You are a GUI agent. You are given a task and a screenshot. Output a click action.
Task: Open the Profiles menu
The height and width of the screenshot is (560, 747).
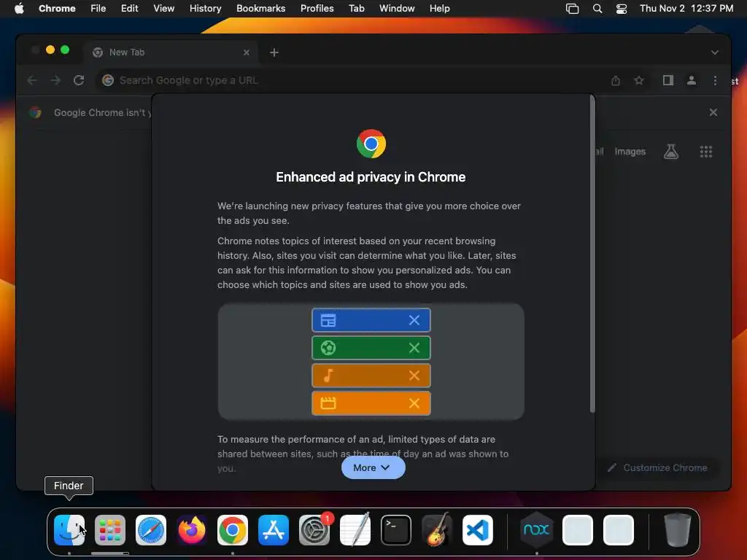(317, 9)
